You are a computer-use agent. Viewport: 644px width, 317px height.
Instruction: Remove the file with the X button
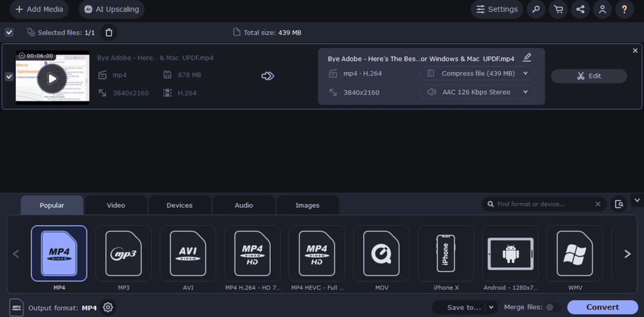coord(635,51)
